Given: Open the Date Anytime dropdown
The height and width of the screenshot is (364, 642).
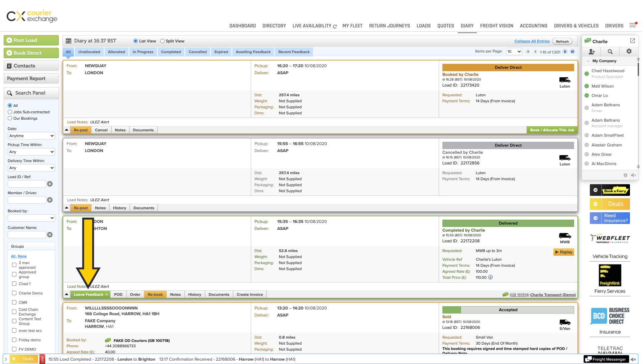Looking at the screenshot, I should [x=31, y=136].
